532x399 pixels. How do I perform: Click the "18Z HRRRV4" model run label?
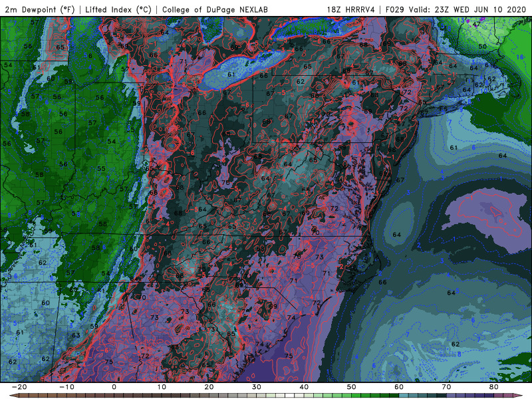pyautogui.click(x=351, y=9)
